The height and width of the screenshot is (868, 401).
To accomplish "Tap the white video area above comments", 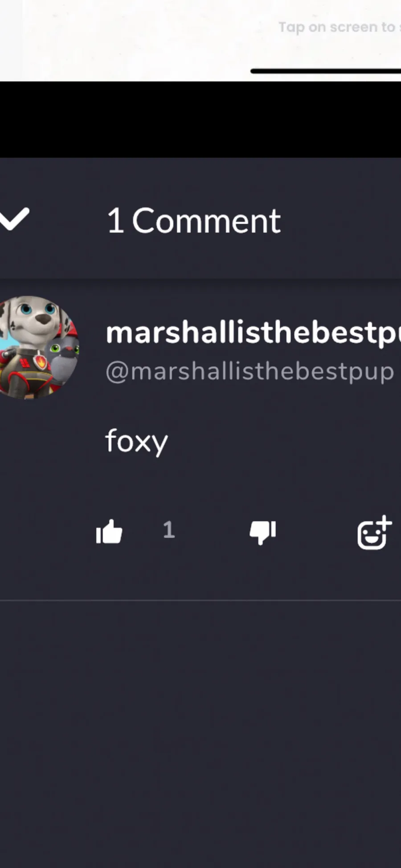I will pyautogui.click(x=134, y=40).
